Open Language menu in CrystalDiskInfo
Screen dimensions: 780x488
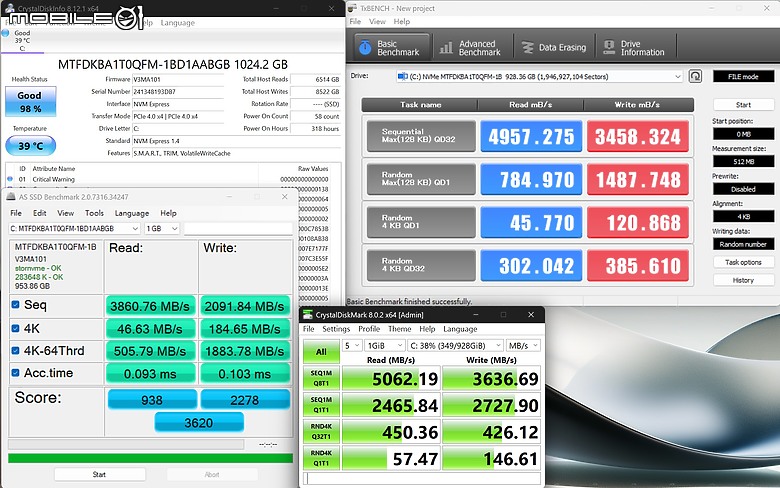click(x=178, y=23)
